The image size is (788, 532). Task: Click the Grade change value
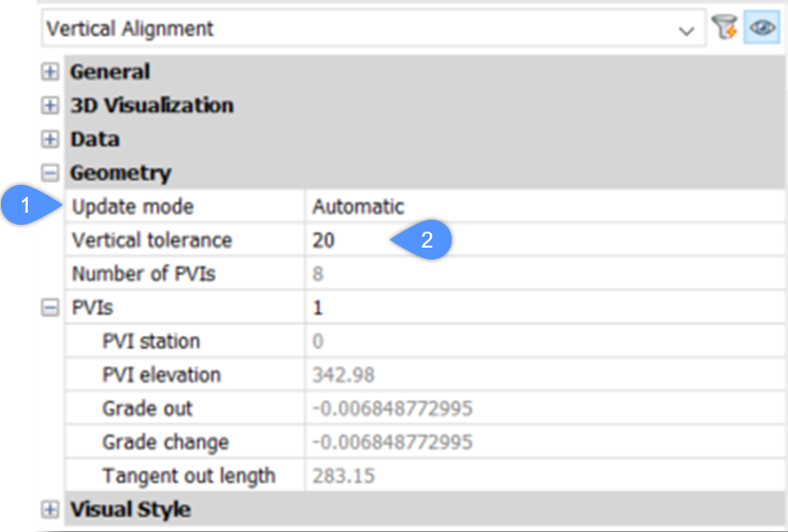(x=392, y=443)
